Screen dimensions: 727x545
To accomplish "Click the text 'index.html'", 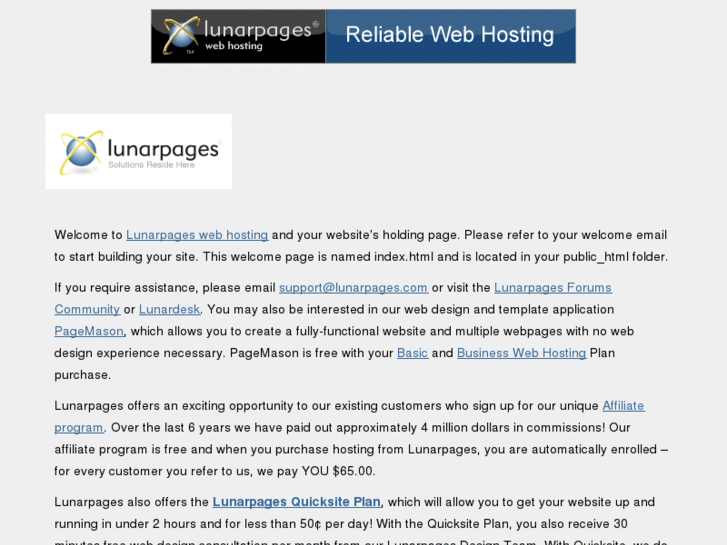I will click(x=404, y=256).
